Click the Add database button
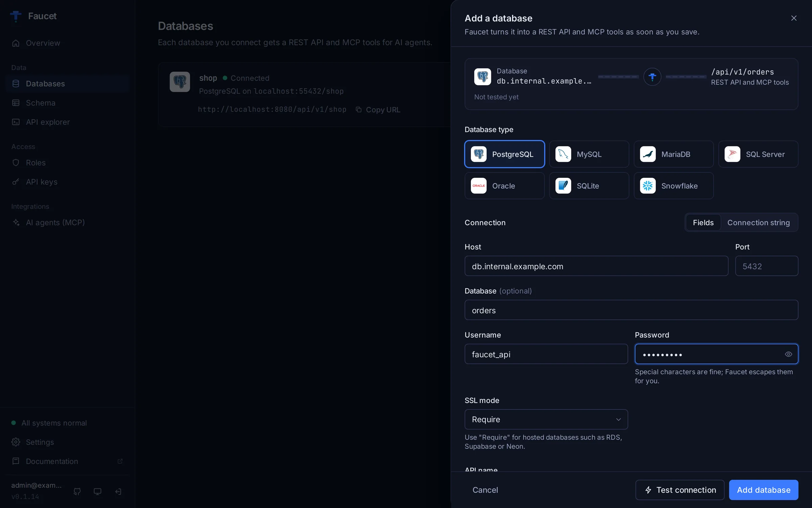This screenshot has height=508, width=812. coord(764,490)
